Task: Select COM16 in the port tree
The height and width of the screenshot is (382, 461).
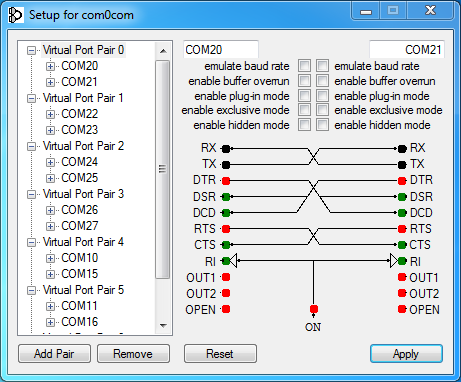Action: [x=80, y=322]
